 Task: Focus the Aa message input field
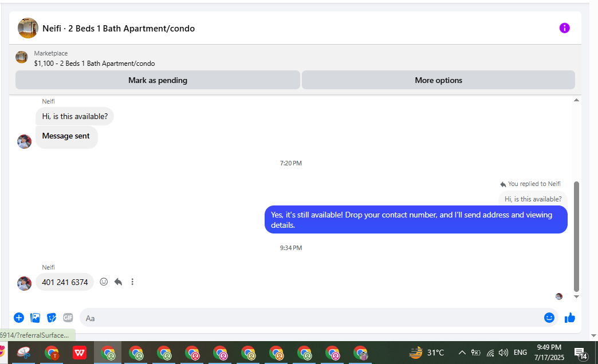pyautogui.click(x=311, y=318)
